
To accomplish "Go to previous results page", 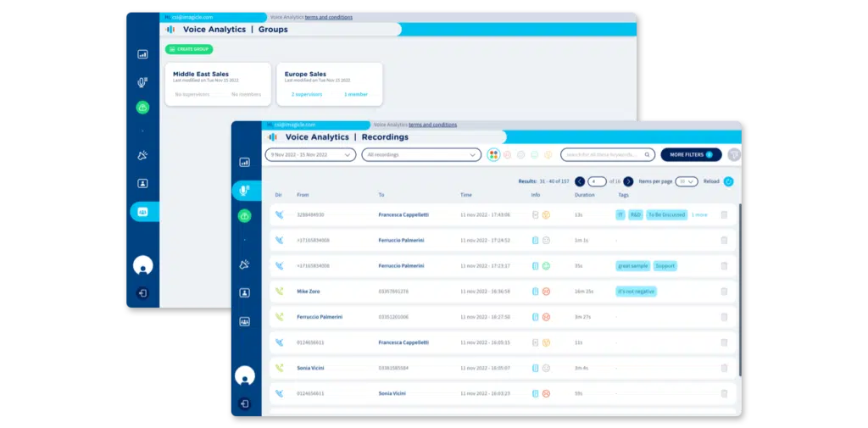I will coord(580,181).
